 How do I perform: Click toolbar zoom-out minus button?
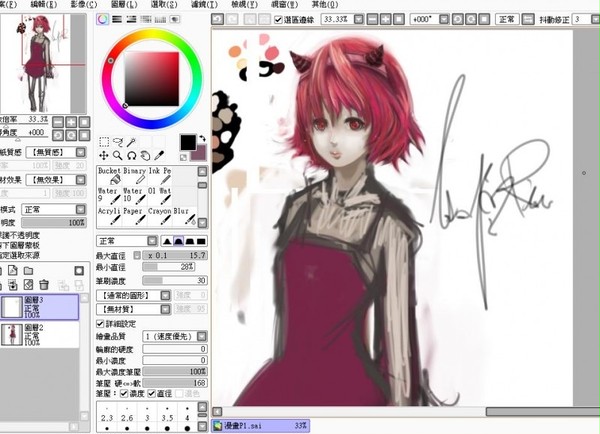click(372, 19)
